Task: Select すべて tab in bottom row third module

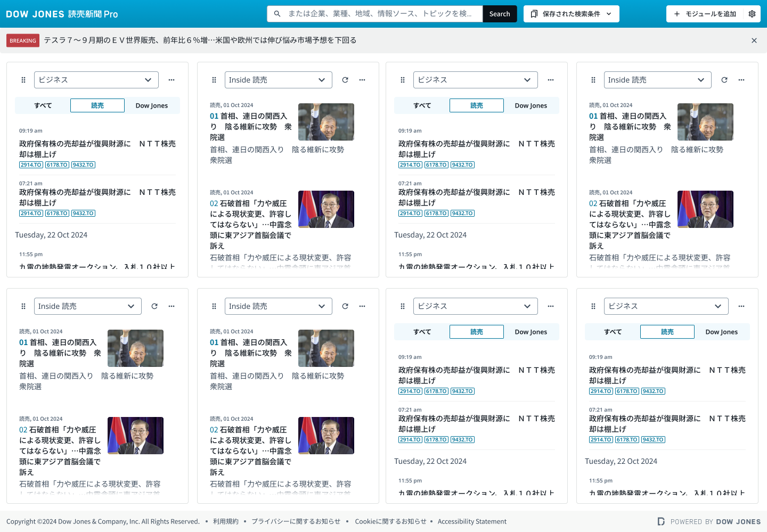Action: [x=422, y=332]
